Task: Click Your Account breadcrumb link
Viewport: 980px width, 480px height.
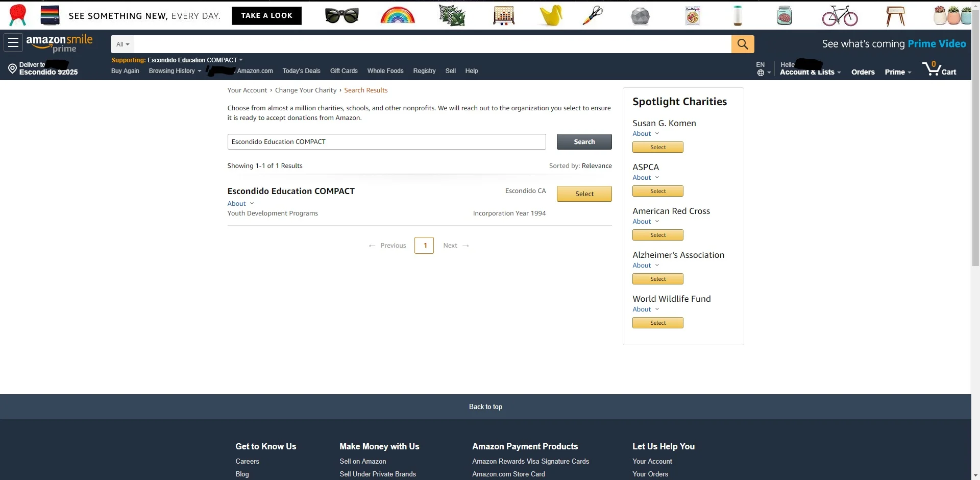Action: point(247,90)
